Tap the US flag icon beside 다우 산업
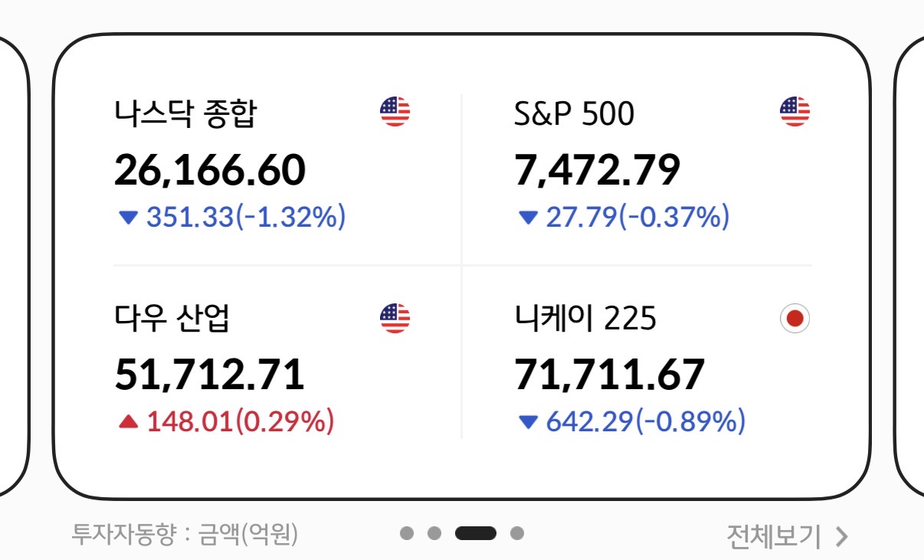924x560 pixels. tap(395, 318)
